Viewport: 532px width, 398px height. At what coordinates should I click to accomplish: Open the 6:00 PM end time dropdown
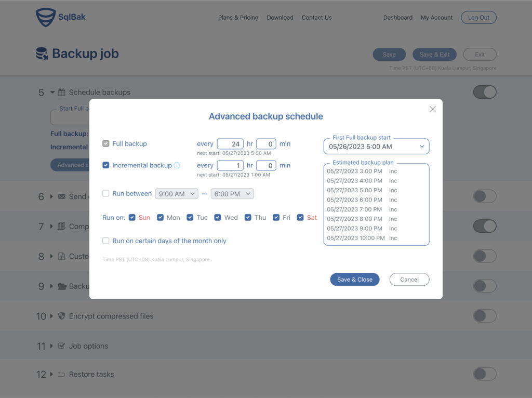pos(232,194)
